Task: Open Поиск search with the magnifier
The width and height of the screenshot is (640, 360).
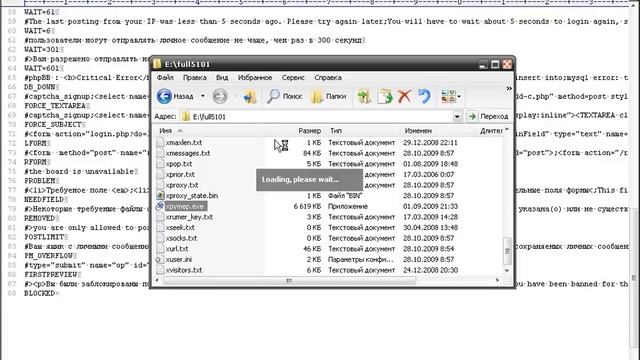Action: tap(284, 96)
